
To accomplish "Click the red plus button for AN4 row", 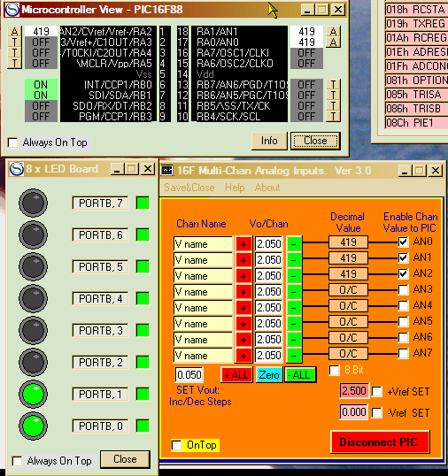I will pyautogui.click(x=243, y=308).
